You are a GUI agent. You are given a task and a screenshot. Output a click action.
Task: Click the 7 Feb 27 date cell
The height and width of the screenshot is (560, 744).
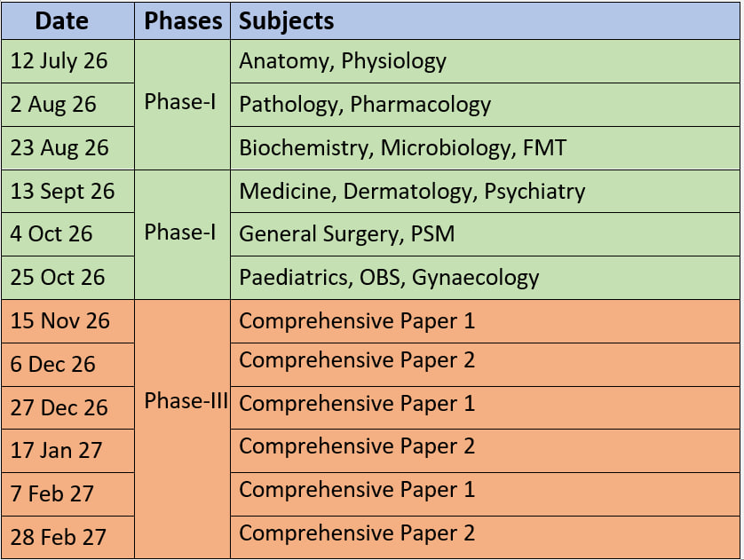[67, 494]
